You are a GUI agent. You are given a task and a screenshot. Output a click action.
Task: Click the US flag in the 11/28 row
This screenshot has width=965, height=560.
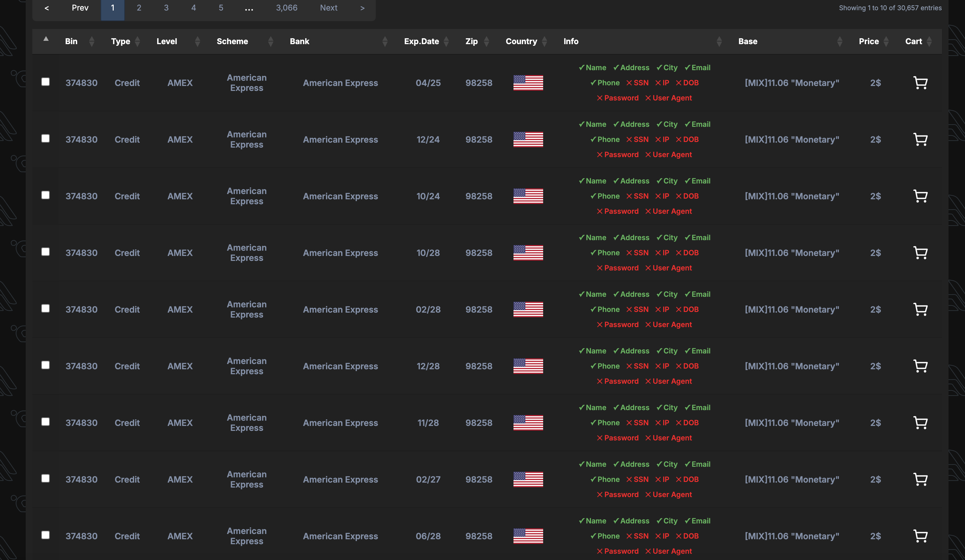pos(528,423)
